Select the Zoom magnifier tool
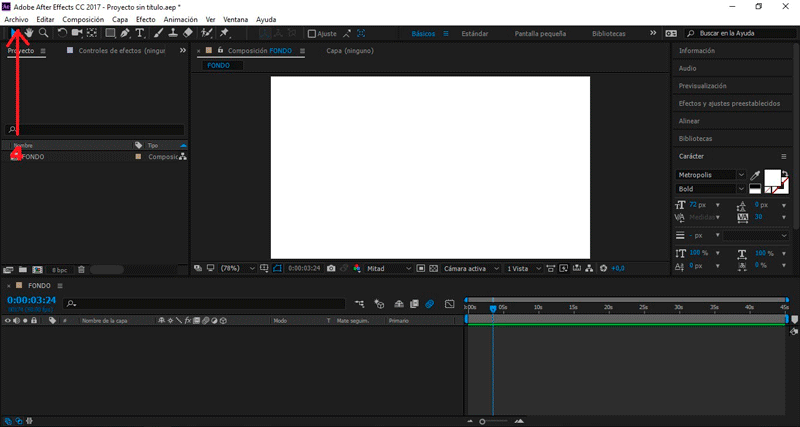This screenshot has height=427, width=800. point(44,33)
